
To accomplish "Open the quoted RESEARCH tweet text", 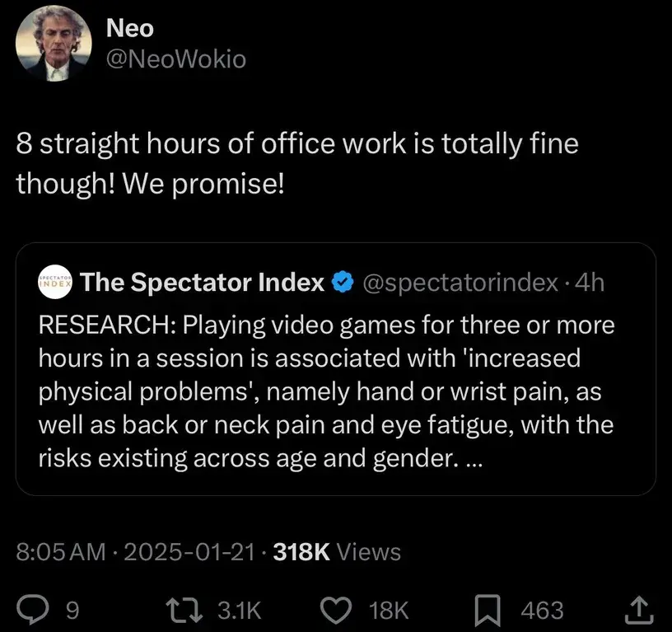I will pos(326,391).
